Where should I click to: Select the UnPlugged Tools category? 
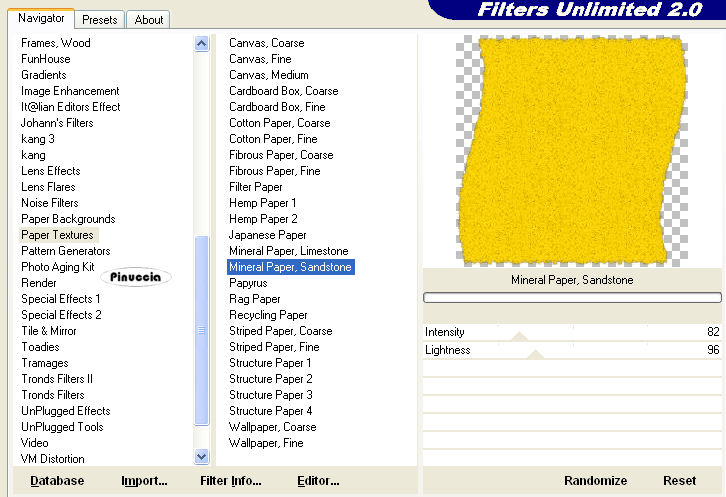click(62, 427)
